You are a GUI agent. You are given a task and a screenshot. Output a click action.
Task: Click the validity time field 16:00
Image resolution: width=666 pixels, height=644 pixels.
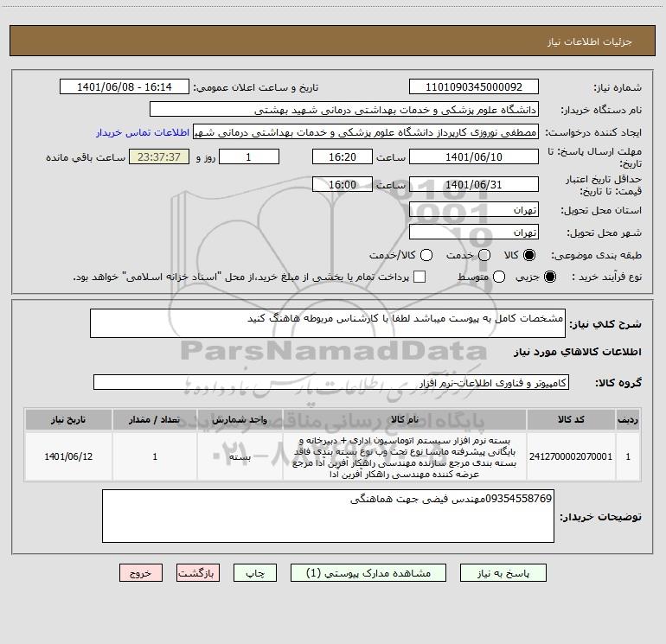343,184
